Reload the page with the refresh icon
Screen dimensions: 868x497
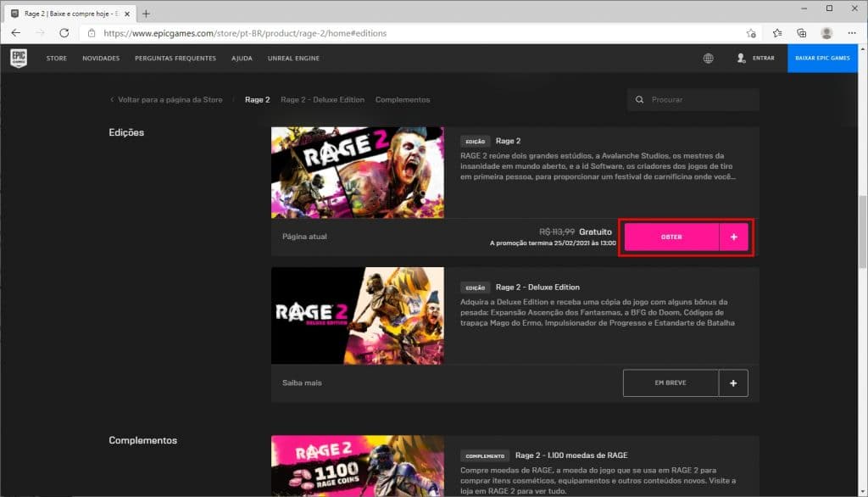coord(64,33)
